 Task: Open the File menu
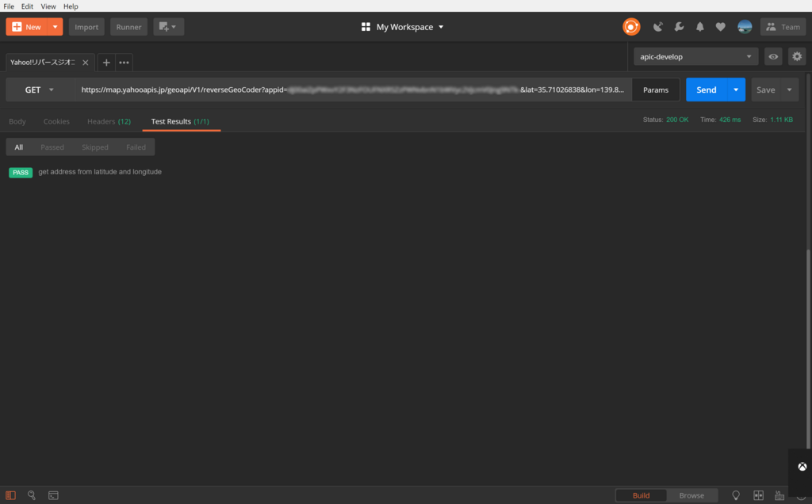9,6
